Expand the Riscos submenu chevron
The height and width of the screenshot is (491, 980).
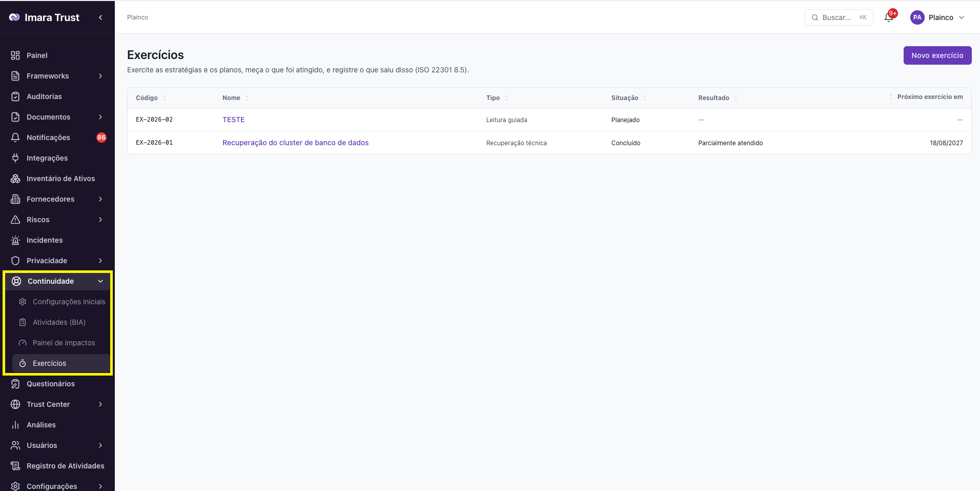click(100, 220)
